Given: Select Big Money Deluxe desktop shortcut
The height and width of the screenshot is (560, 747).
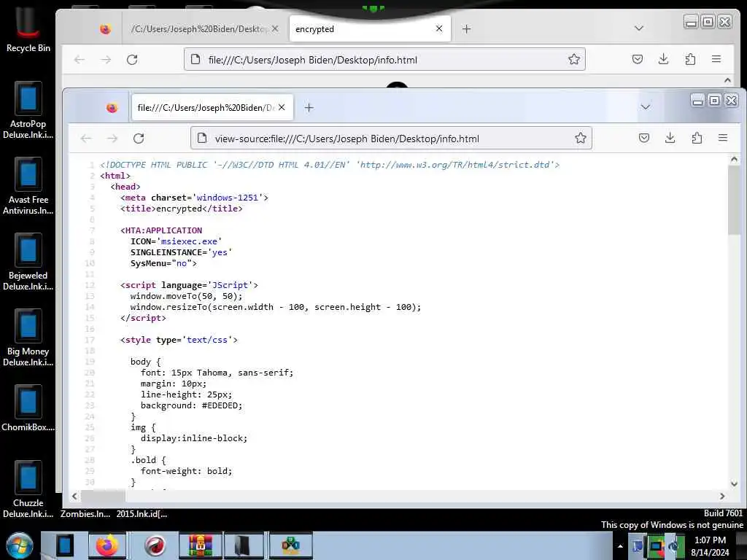Looking at the screenshot, I should point(28,338).
